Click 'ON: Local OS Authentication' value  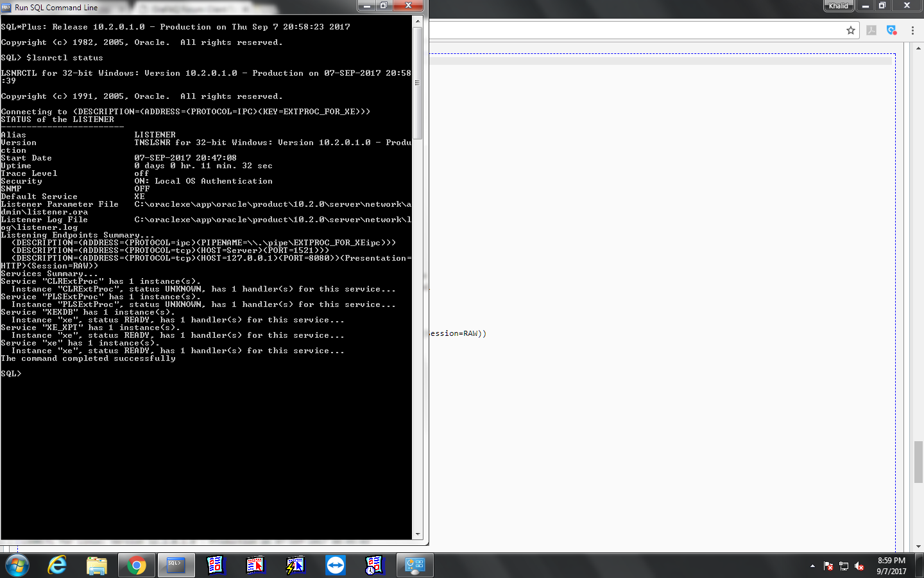coord(203,181)
